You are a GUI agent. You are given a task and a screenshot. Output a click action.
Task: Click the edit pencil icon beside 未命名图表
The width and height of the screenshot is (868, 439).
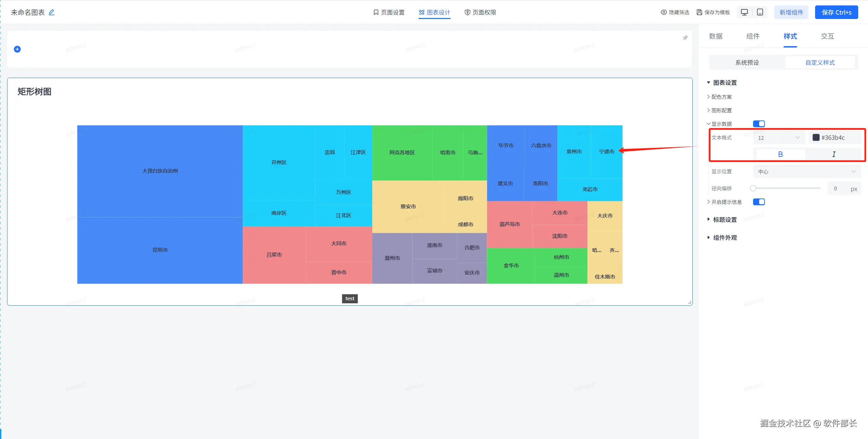(x=52, y=12)
